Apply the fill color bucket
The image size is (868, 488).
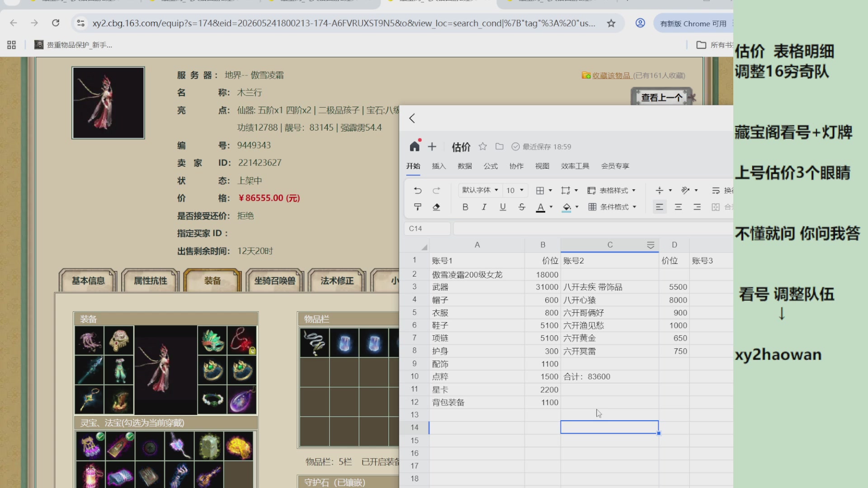click(x=566, y=207)
